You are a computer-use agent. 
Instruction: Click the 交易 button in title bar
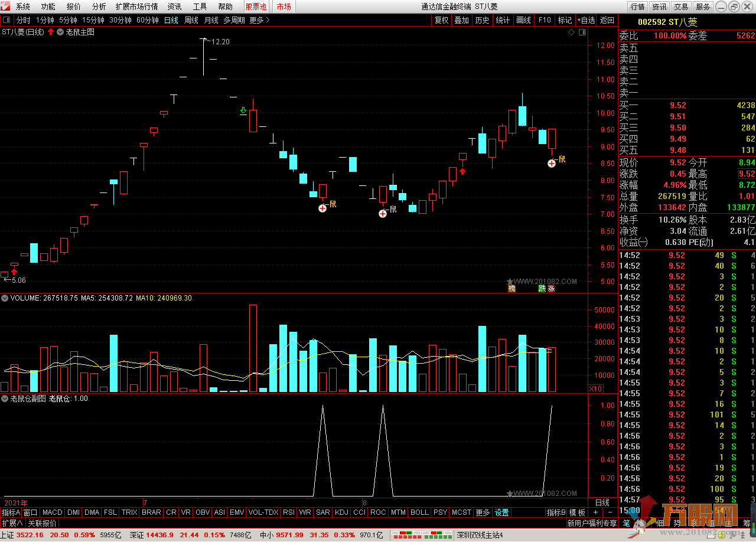tap(681, 6)
